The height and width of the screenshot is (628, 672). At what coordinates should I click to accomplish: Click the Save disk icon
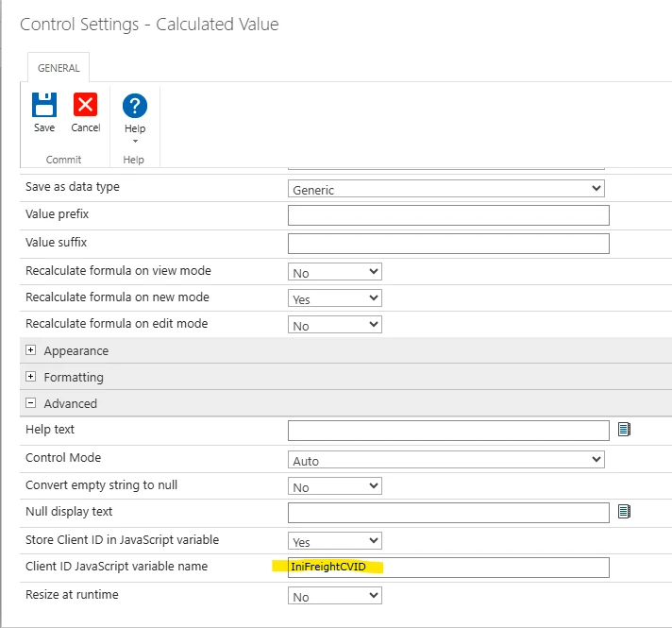pos(44,105)
